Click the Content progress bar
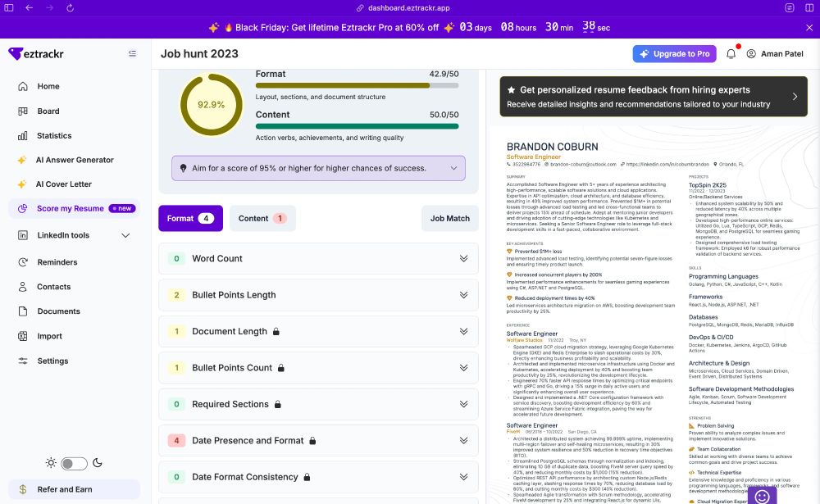The image size is (820, 504). tap(358, 126)
